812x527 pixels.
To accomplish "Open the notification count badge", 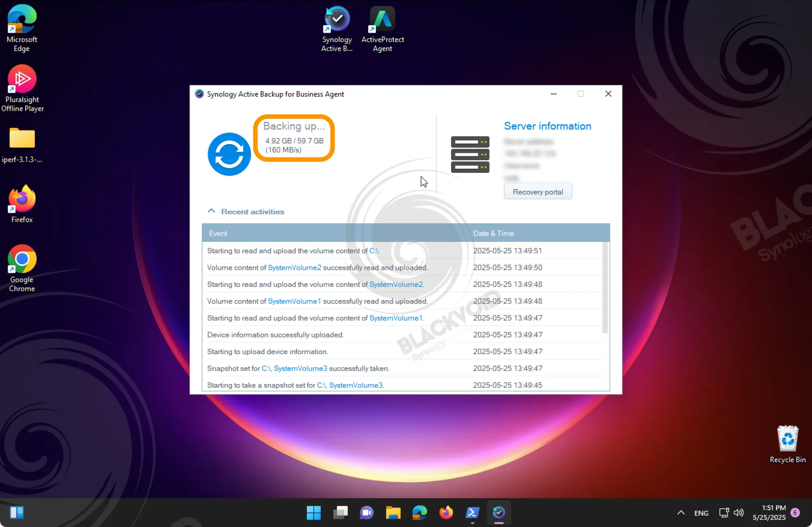I will [795, 513].
